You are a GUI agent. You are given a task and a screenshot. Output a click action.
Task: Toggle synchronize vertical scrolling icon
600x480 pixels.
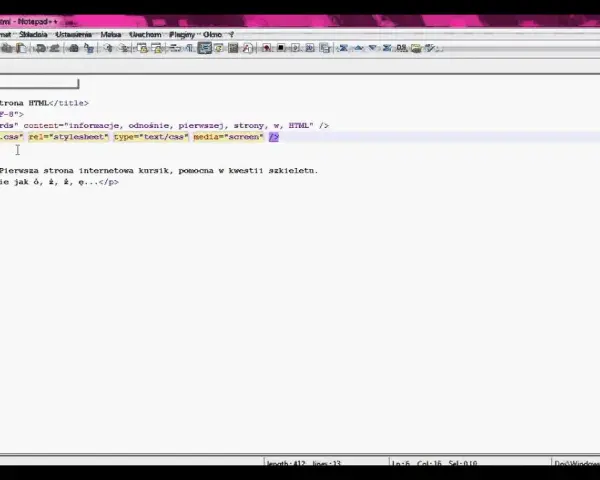coord(142,48)
